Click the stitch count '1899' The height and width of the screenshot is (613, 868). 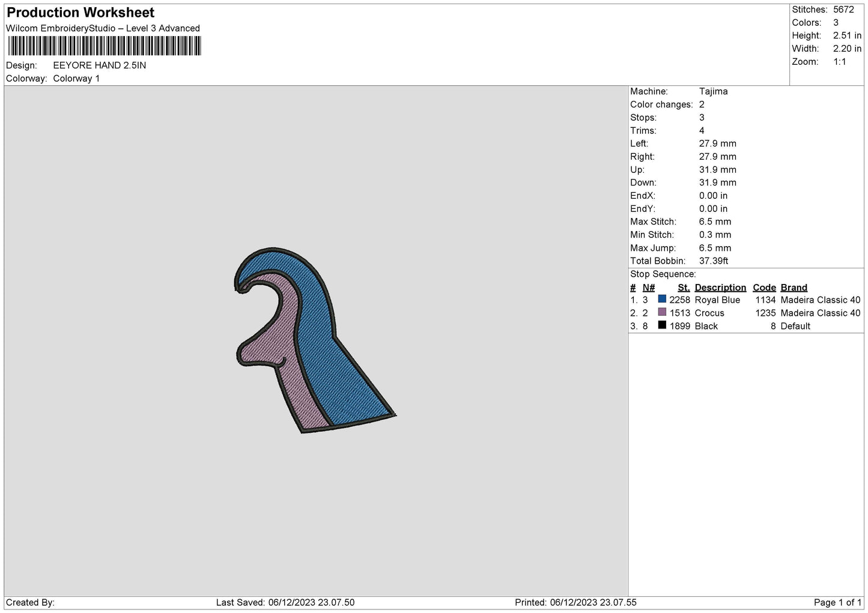680,326
